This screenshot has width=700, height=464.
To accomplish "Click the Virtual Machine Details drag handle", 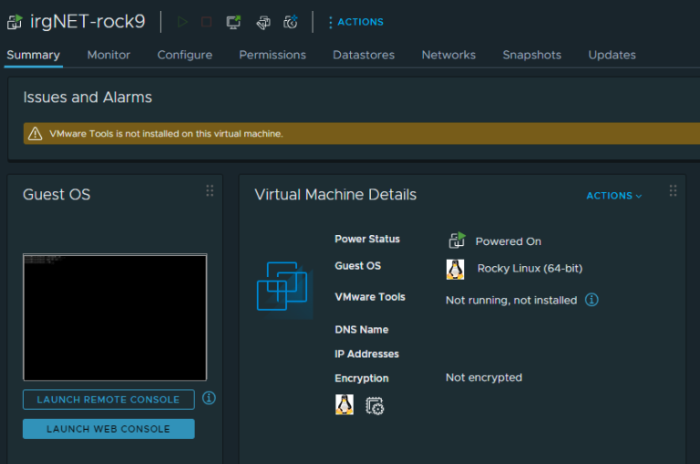I will click(x=673, y=191).
